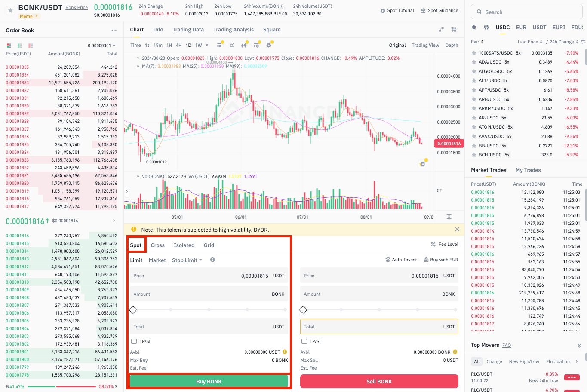This screenshot has height=392, width=587.
Task: Click the Sell BONK button
Action: point(379,381)
